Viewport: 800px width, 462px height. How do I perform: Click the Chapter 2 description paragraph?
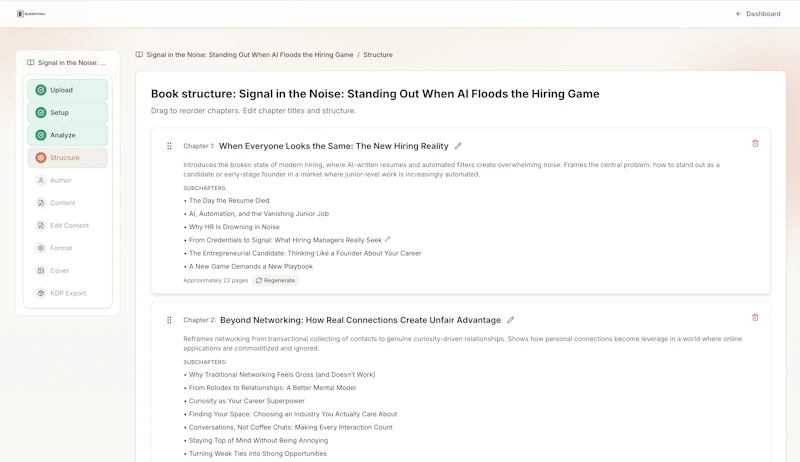(x=463, y=343)
